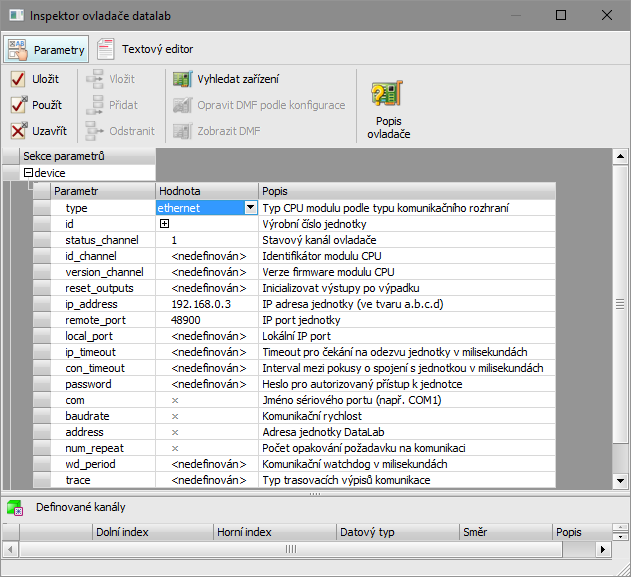Click the Inspektor window title icon

click(16, 15)
